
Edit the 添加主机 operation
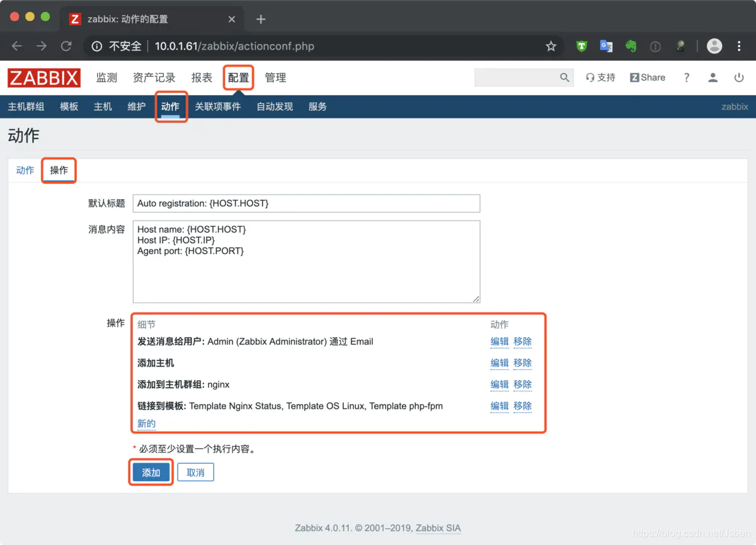coord(500,363)
